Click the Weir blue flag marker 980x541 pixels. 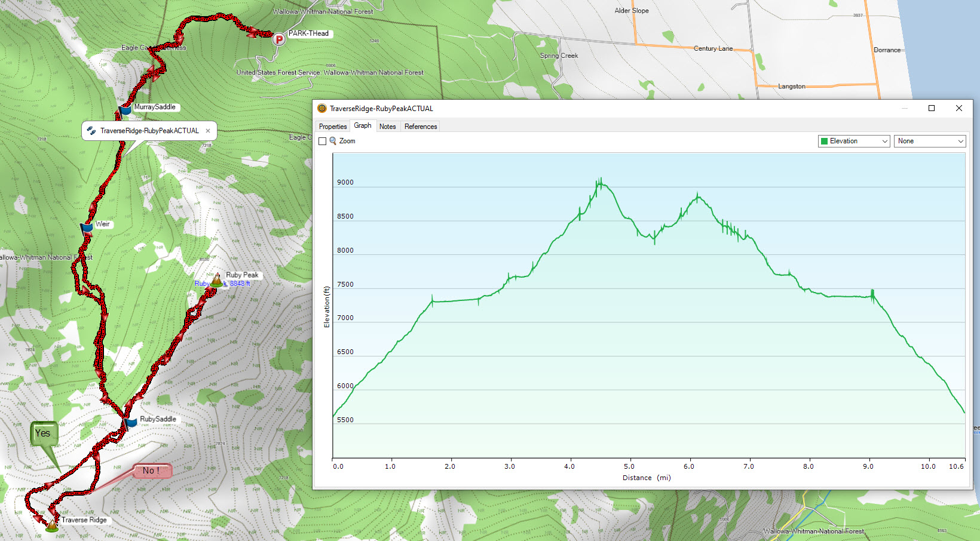pos(87,227)
